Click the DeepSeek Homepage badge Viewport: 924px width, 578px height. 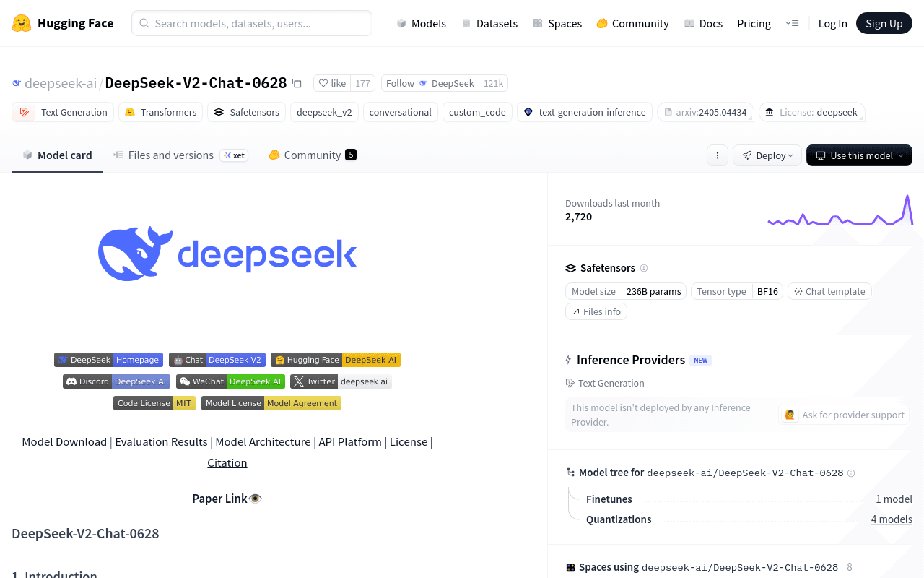click(109, 360)
